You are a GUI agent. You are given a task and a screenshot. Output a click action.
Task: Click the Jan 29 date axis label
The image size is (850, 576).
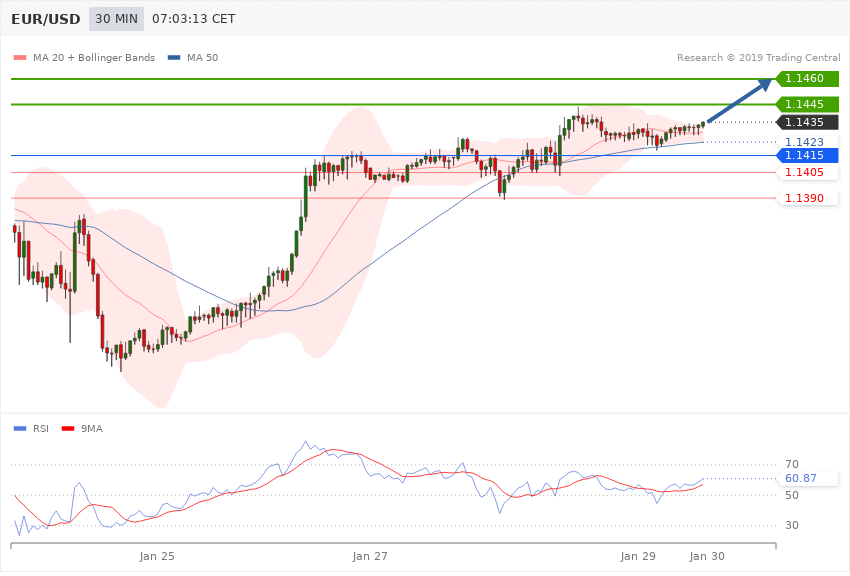point(638,556)
